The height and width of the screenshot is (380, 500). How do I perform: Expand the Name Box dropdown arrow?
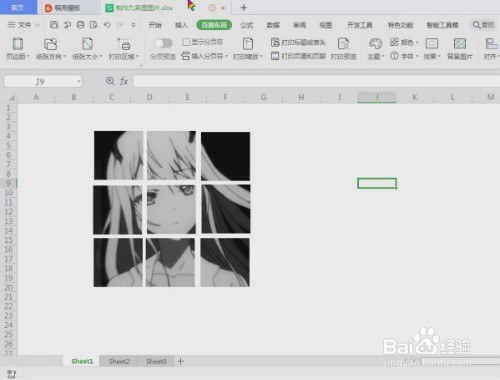click(x=79, y=81)
